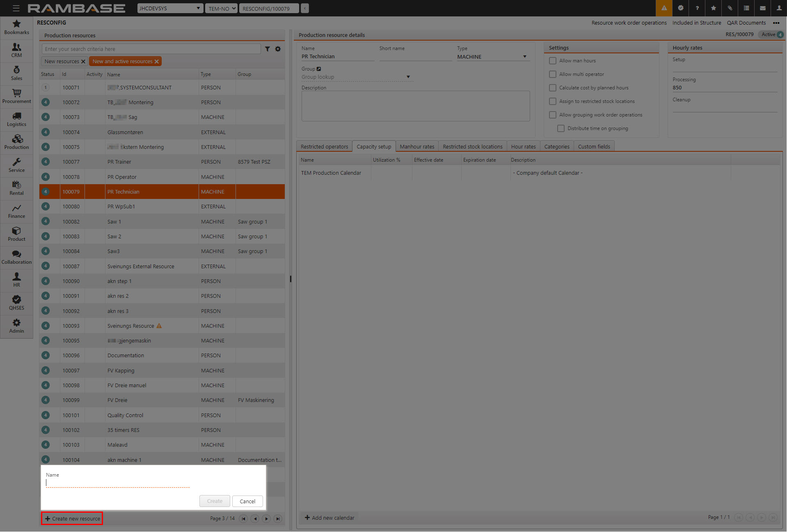Open the hamburger main menu

[x=16, y=8]
